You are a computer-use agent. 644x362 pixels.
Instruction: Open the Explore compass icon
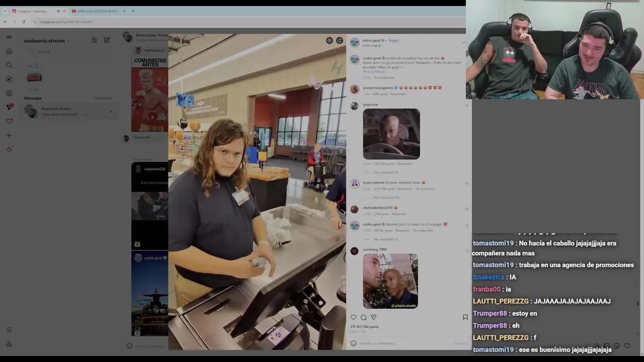pos(9,79)
